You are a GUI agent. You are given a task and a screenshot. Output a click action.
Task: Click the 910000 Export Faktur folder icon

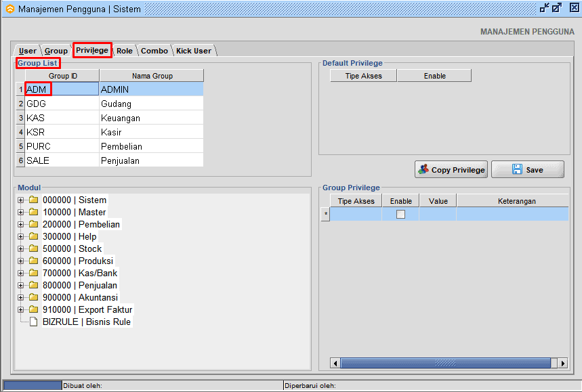click(x=33, y=310)
